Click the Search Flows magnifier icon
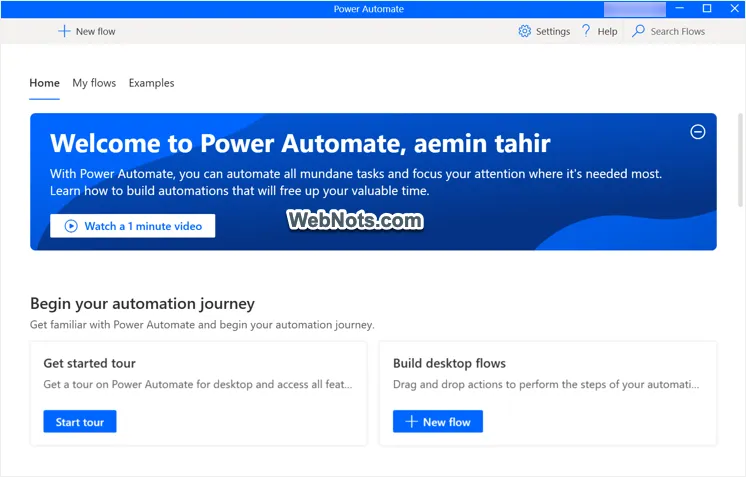 coord(638,31)
